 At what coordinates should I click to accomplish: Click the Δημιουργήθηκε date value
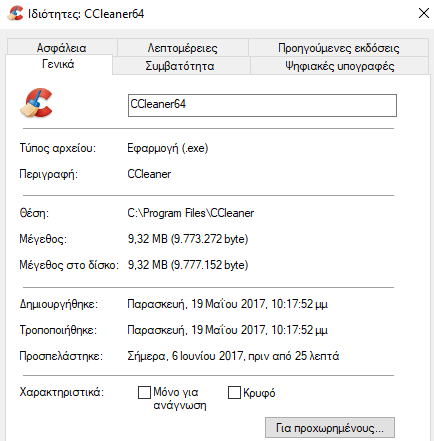228,304
